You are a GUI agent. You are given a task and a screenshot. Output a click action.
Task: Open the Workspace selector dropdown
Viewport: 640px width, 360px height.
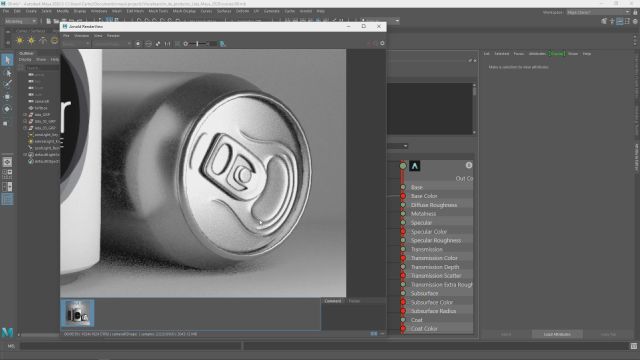pyautogui.click(x=598, y=12)
